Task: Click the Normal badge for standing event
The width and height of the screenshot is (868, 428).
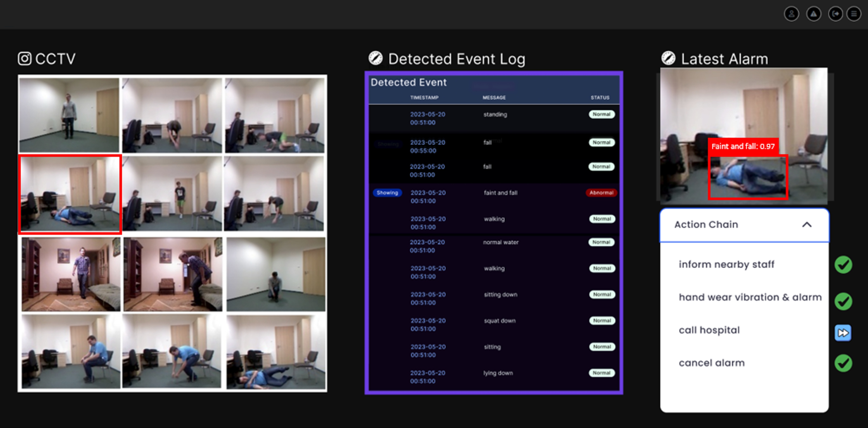Action: click(601, 114)
